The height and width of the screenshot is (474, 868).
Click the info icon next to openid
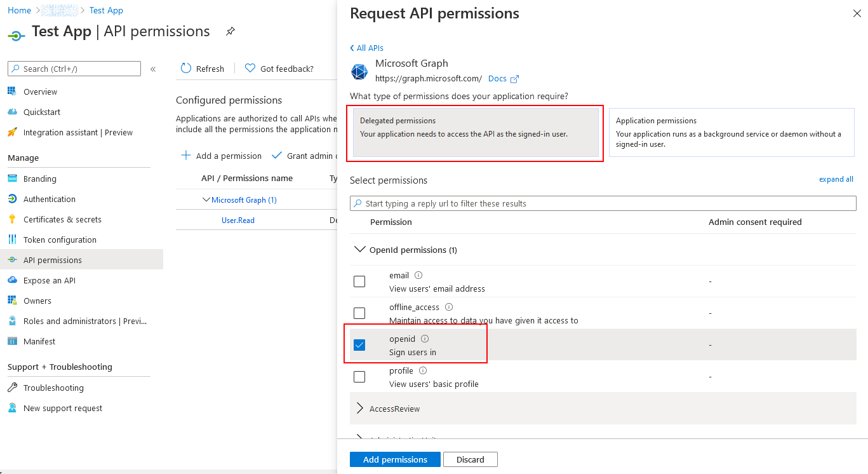(x=425, y=339)
